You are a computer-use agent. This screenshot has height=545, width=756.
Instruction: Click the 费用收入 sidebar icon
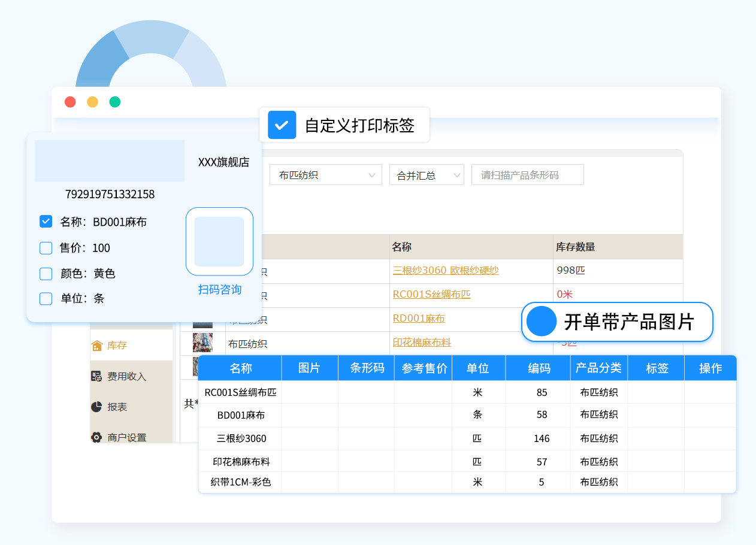click(x=96, y=376)
